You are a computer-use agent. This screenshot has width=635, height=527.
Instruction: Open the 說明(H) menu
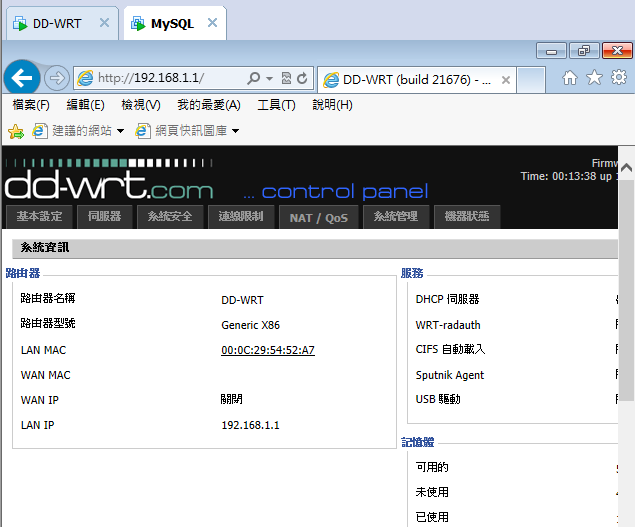click(332, 105)
